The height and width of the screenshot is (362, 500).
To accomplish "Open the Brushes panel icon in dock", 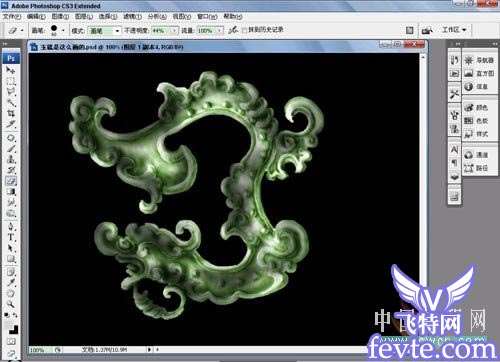I will point(454,116).
